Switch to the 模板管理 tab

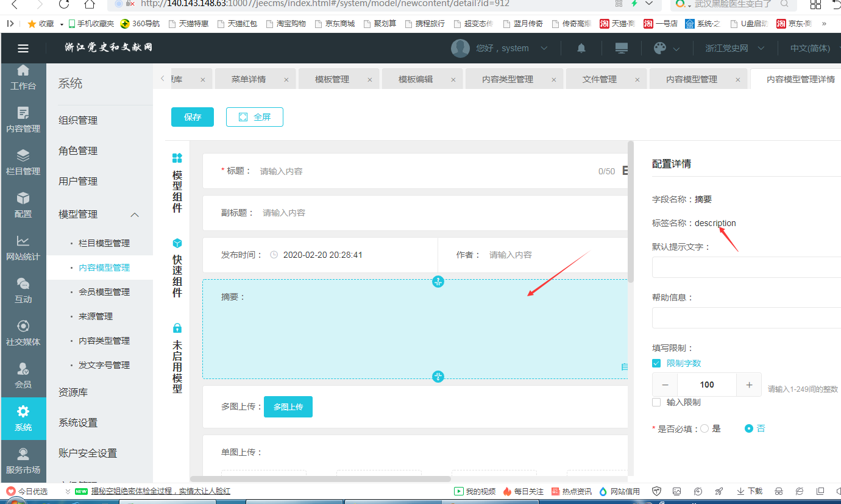(332, 79)
